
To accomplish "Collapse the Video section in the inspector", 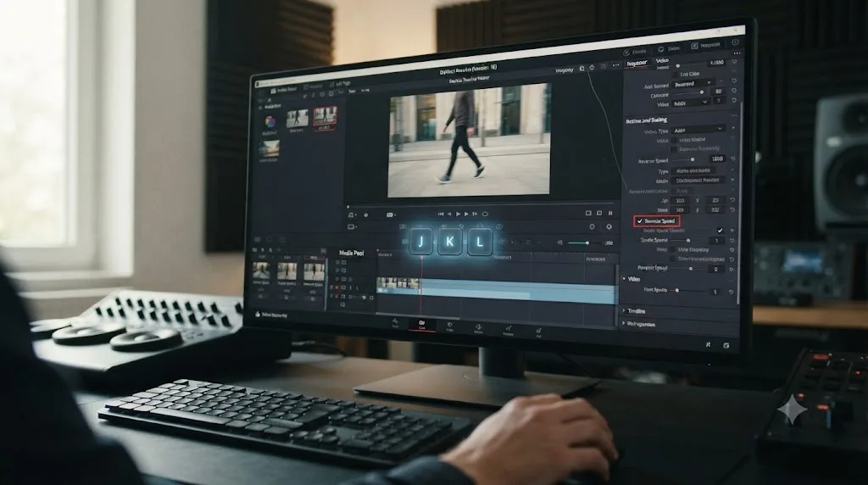I will (625, 279).
